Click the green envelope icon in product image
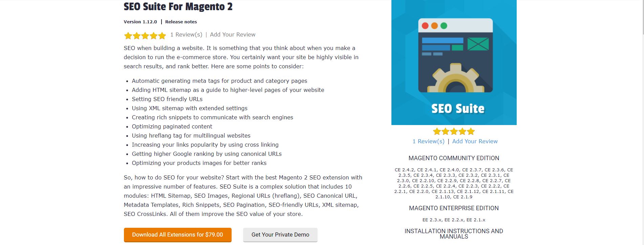The width and height of the screenshot is (644, 245). pos(478,44)
